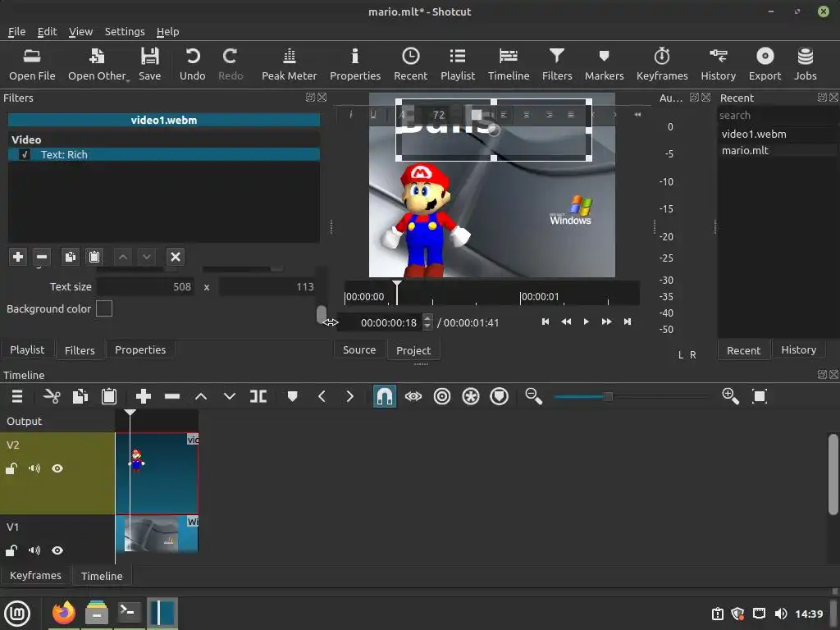Open the Settings menu
Viewport: 840px width, 630px height.
click(x=125, y=31)
